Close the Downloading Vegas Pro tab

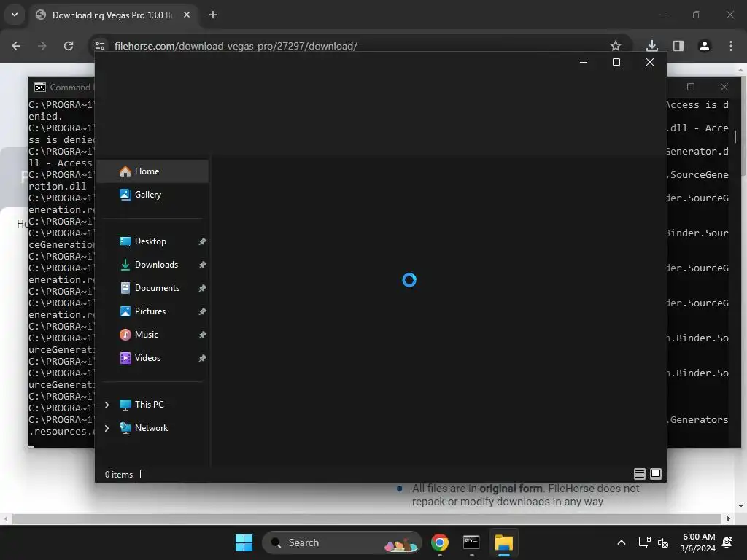[187, 15]
